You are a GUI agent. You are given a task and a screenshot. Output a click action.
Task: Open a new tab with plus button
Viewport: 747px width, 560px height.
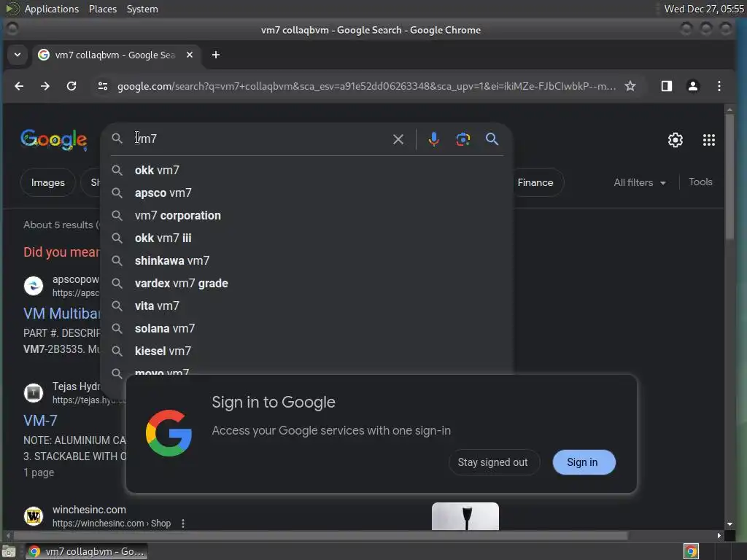216,55
